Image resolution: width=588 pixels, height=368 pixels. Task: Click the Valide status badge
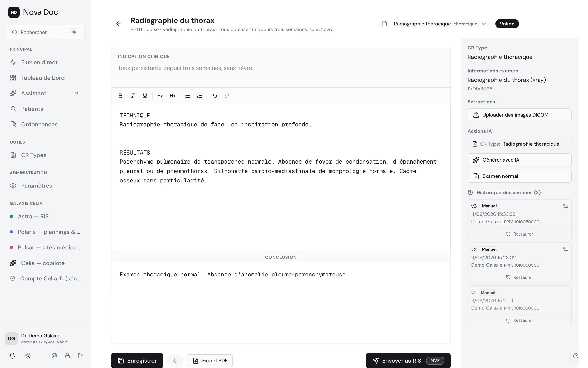point(507,24)
